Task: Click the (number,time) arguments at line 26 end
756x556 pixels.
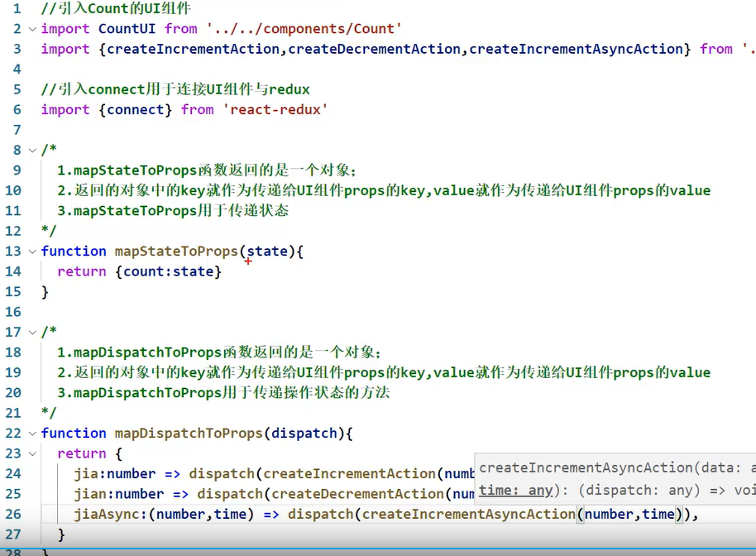Action: (x=629, y=514)
